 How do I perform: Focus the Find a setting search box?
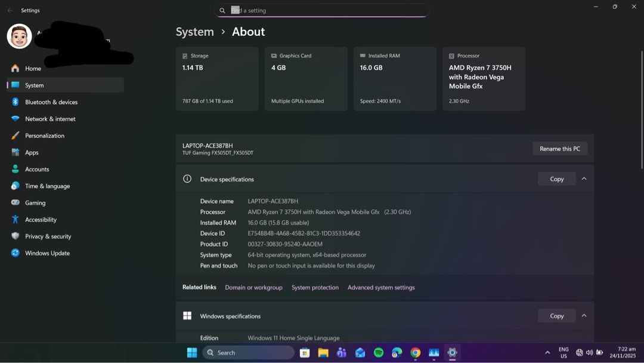click(x=321, y=10)
